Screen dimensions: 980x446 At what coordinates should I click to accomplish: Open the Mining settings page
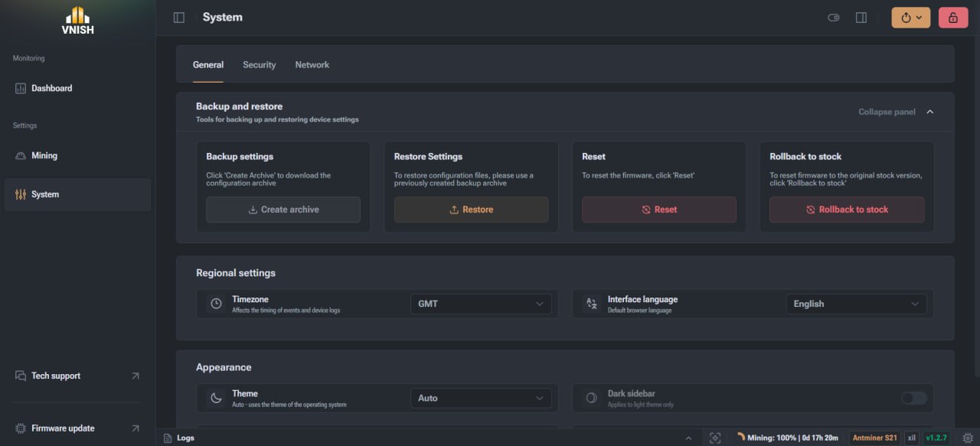(x=77, y=156)
